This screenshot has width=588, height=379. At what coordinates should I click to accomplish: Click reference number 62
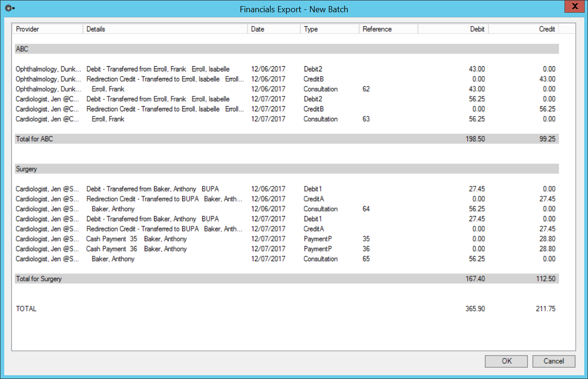(366, 89)
